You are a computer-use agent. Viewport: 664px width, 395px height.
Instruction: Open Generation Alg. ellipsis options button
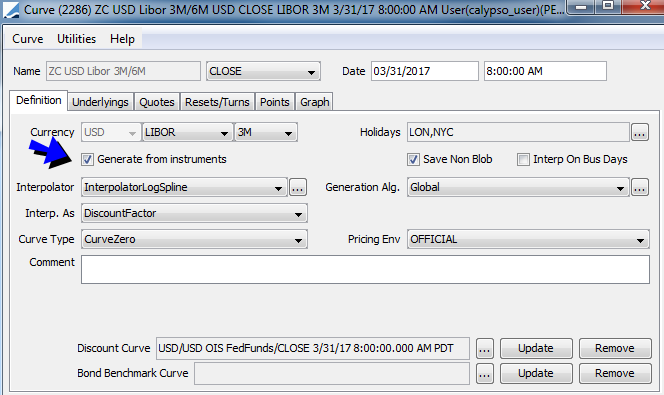pos(639,187)
